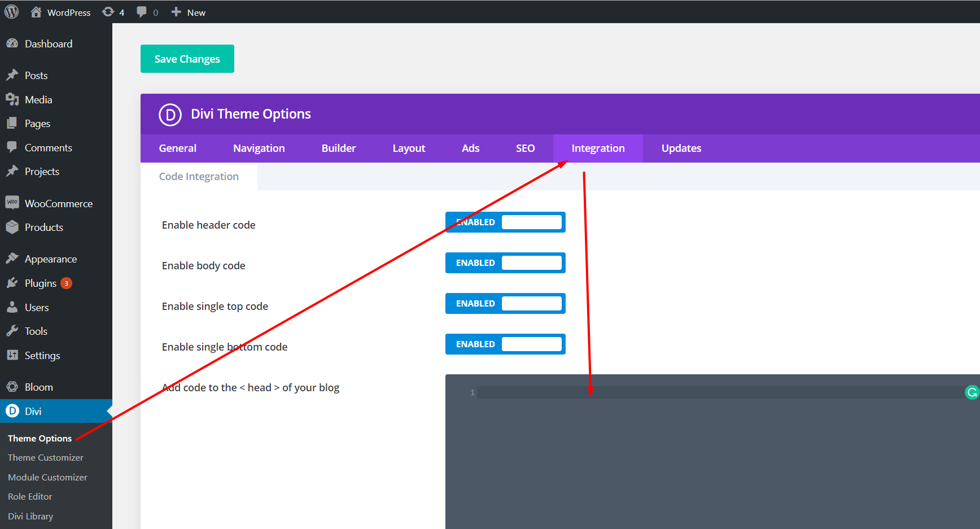Click the Dashboard gauge icon
Image resolution: width=980 pixels, height=529 pixels.
[12, 43]
